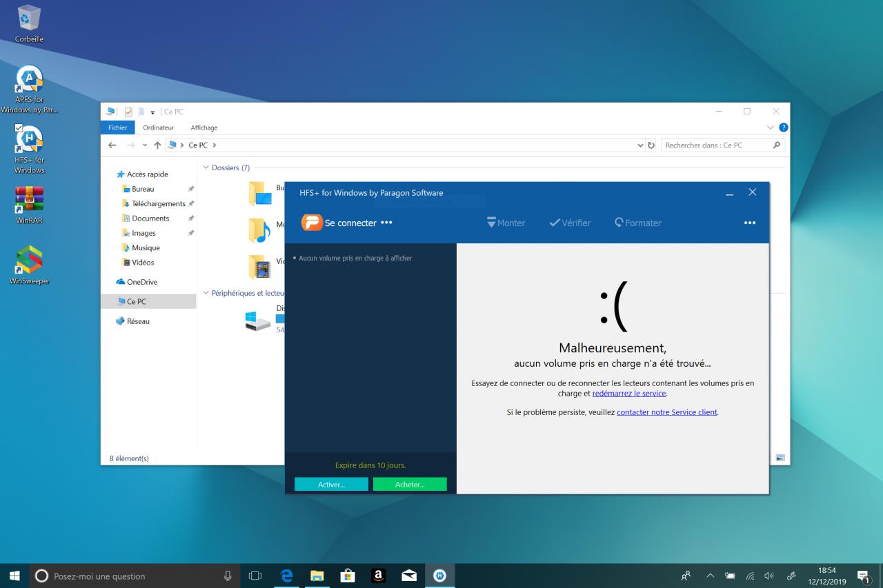Open the Fichier tab in Explorer
The width and height of the screenshot is (883, 588).
pos(118,128)
